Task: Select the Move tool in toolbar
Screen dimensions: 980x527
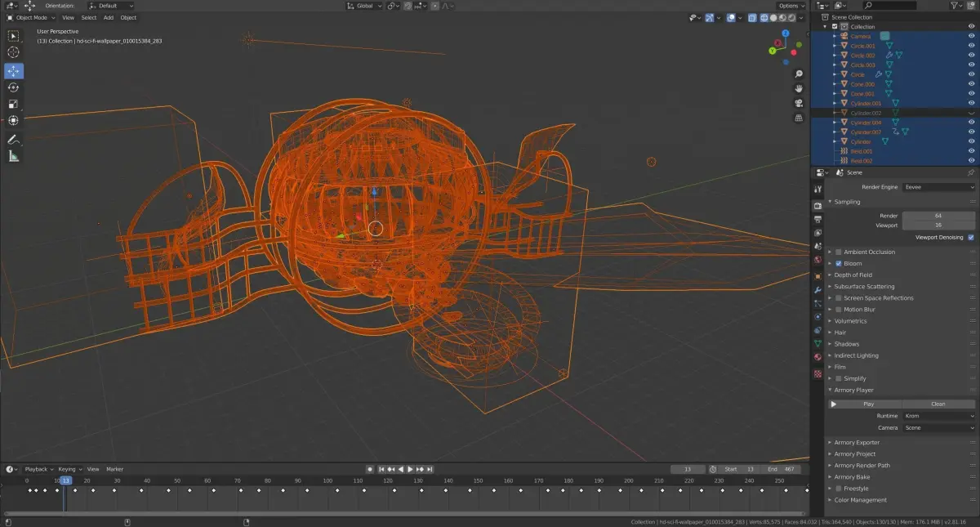Action: [x=13, y=71]
